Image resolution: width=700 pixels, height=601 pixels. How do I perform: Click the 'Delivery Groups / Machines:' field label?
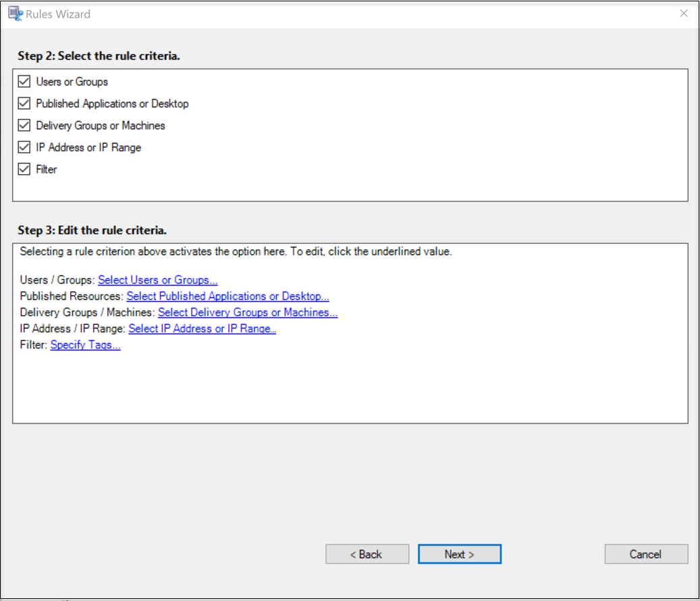(88, 313)
